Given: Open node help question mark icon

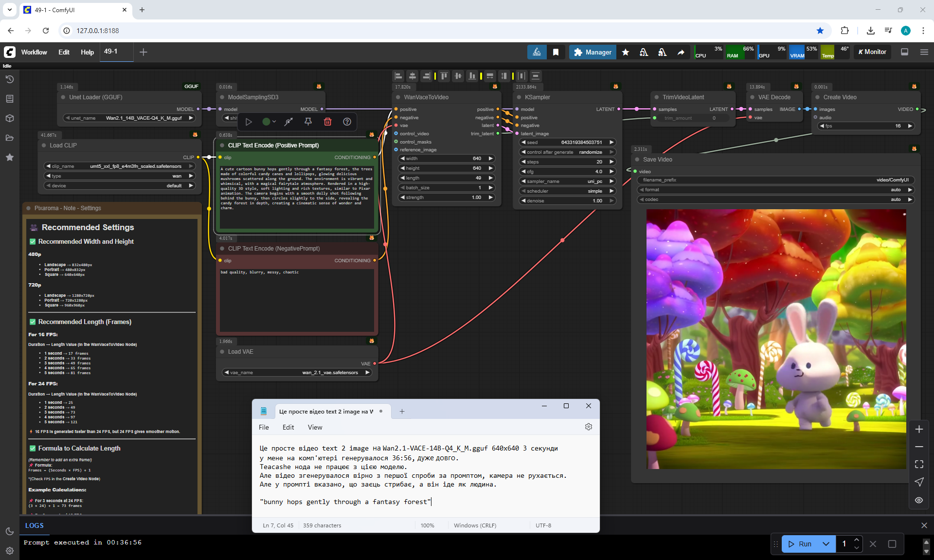Looking at the screenshot, I should pyautogui.click(x=347, y=122).
